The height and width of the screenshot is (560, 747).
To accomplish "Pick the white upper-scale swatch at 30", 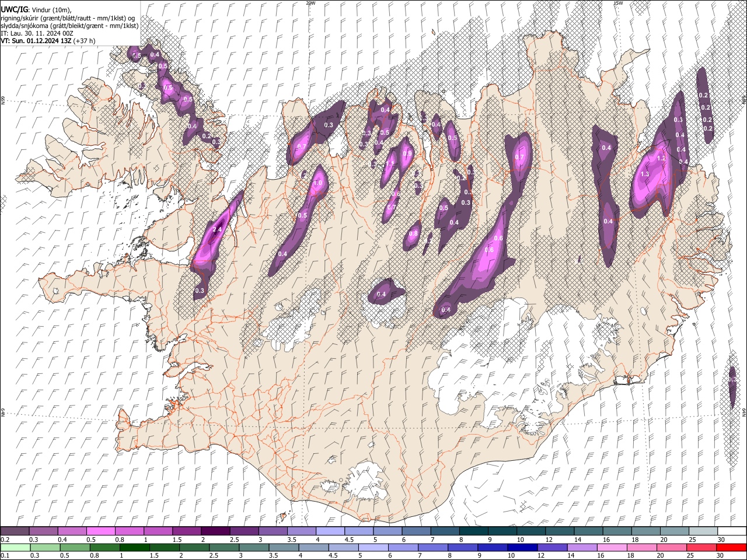I will coord(731,531).
